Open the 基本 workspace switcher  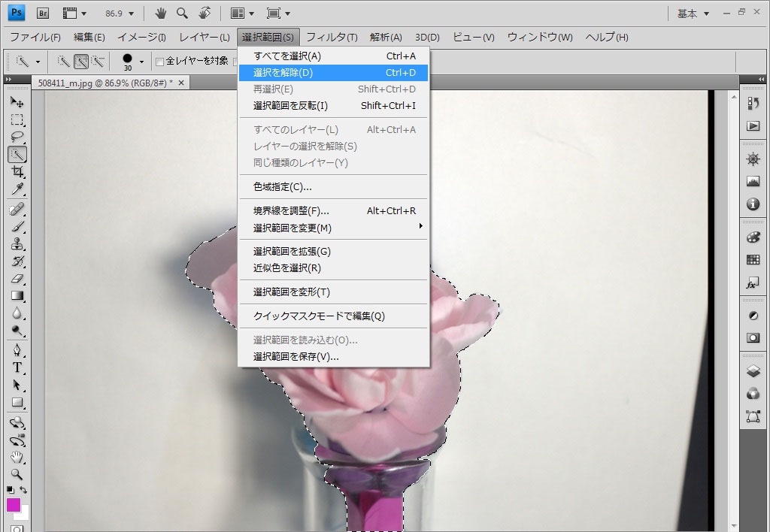(693, 14)
